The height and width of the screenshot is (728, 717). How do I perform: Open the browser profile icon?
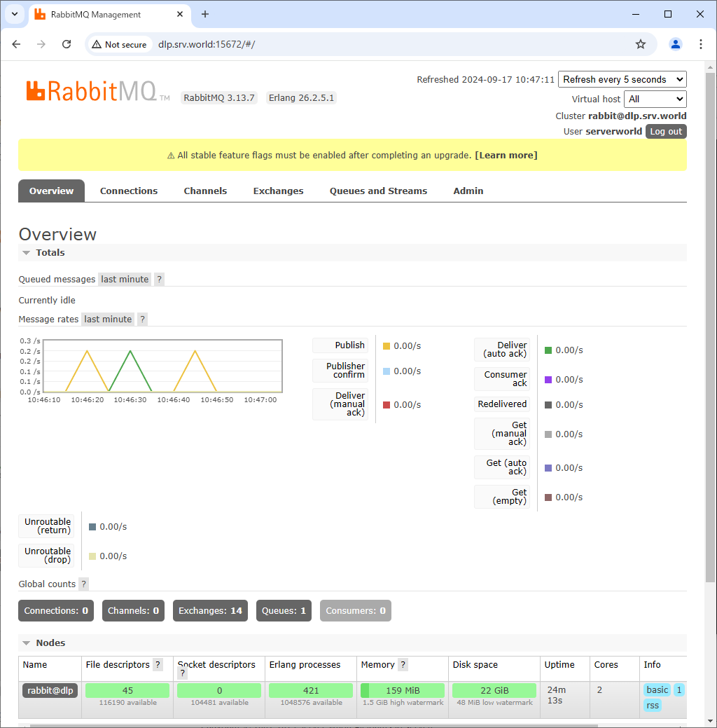[x=675, y=44]
